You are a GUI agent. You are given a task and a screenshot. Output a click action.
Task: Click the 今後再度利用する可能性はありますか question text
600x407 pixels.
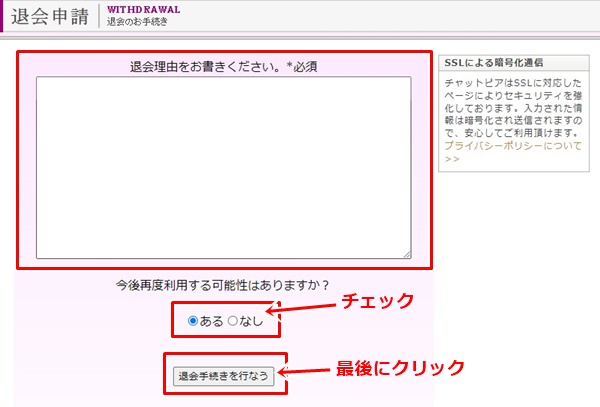[223, 286]
